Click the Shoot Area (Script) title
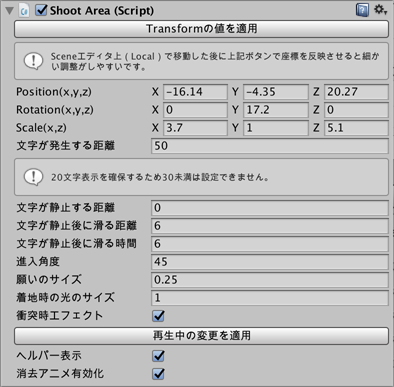The height and width of the screenshot is (387, 394). (x=102, y=11)
